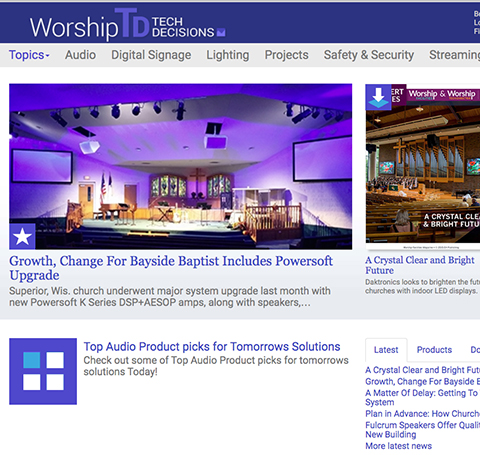Open the Lighting section
The height and width of the screenshot is (455, 480).
pyautogui.click(x=228, y=55)
